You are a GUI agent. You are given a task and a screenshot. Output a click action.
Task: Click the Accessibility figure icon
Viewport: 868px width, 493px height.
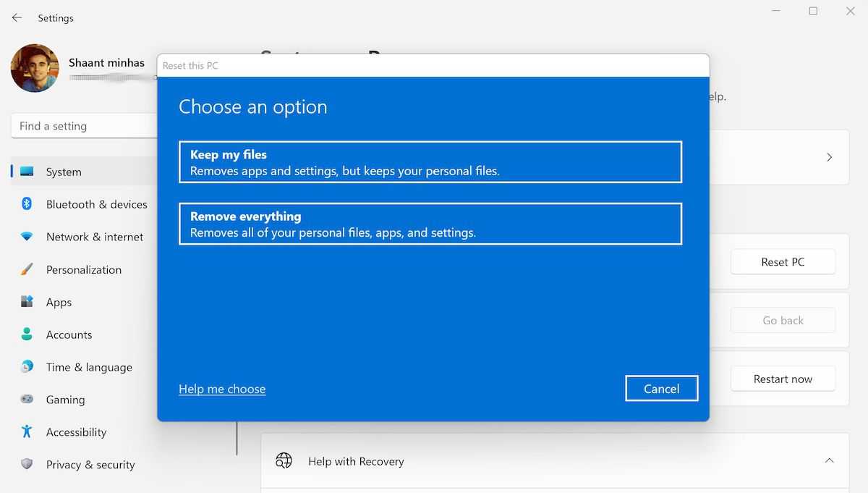(x=27, y=432)
